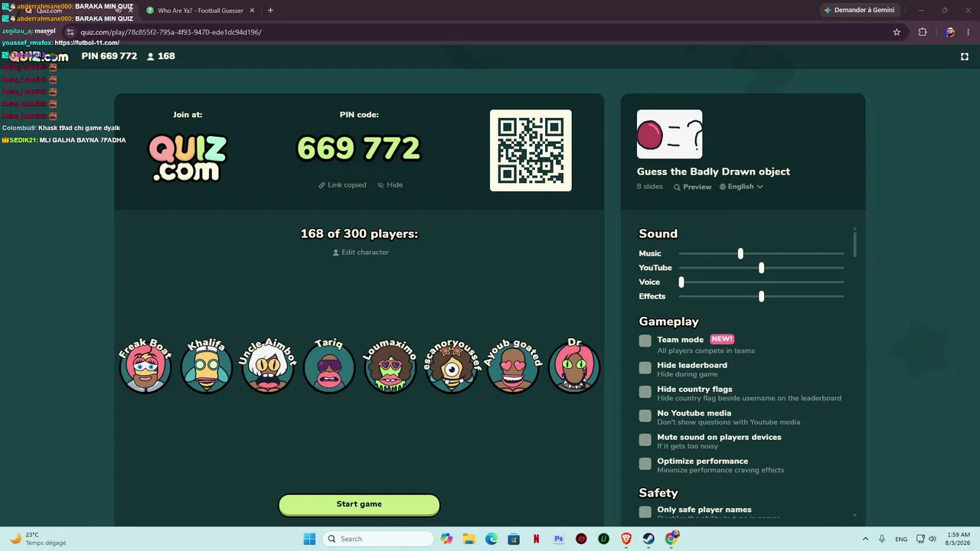
Task: Toggle fullscreen with the expand icon
Action: [x=965, y=56]
